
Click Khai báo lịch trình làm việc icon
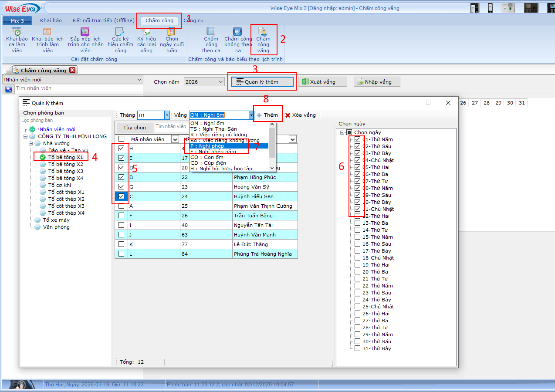click(x=47, y=32)
